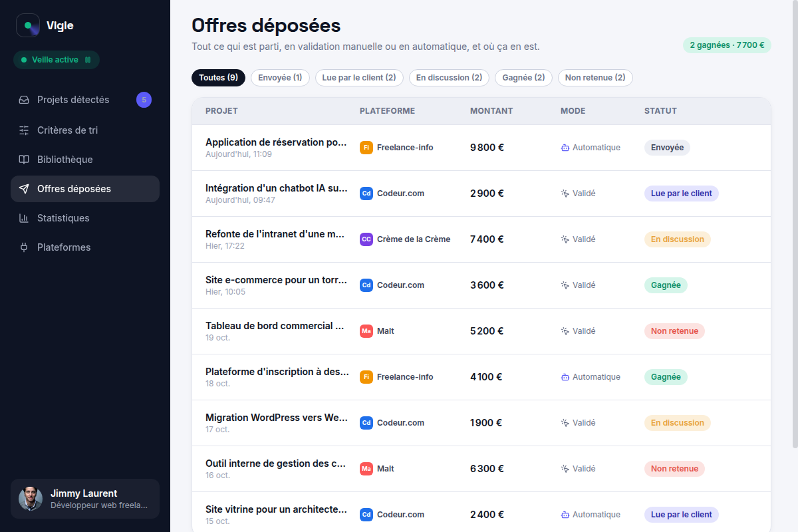798x532 pixels.
Task: Click the MODE column header
Action: [x=573, y=111]
